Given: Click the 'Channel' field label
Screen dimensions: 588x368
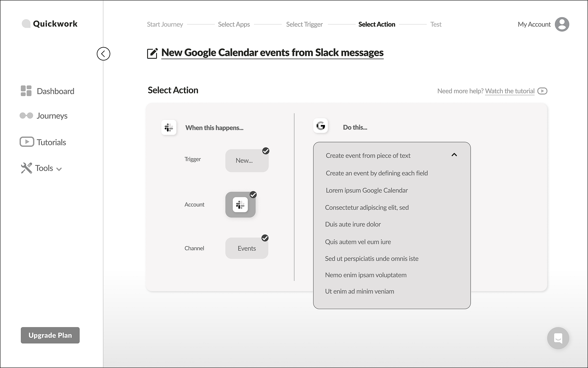Looking at the screenshot, I should pos(194,248).
